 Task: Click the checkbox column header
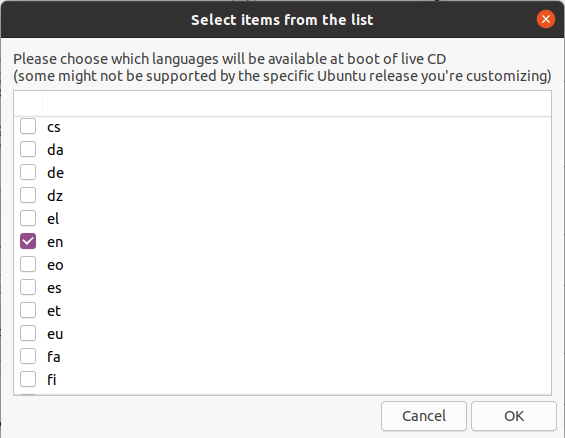pyautogui.click(x=28, y=104)
